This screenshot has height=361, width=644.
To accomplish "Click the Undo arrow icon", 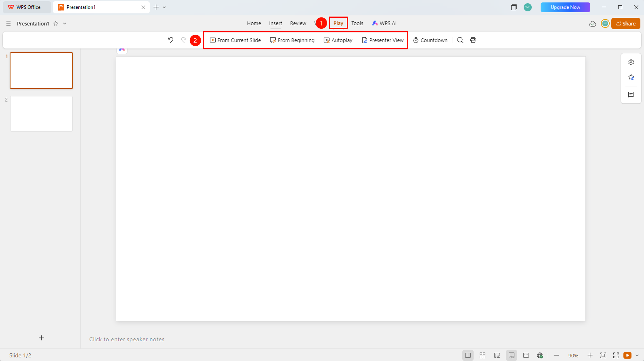I will click(171, 40).
